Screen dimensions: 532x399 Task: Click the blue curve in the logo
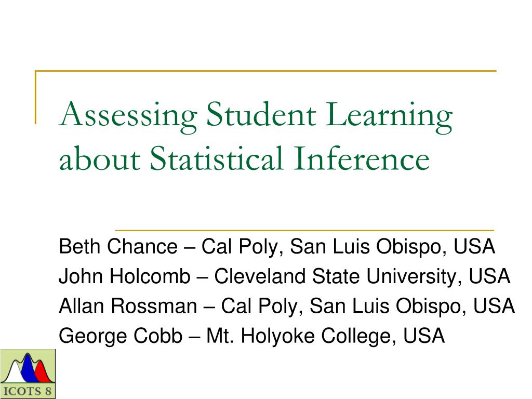click(28, 369)
